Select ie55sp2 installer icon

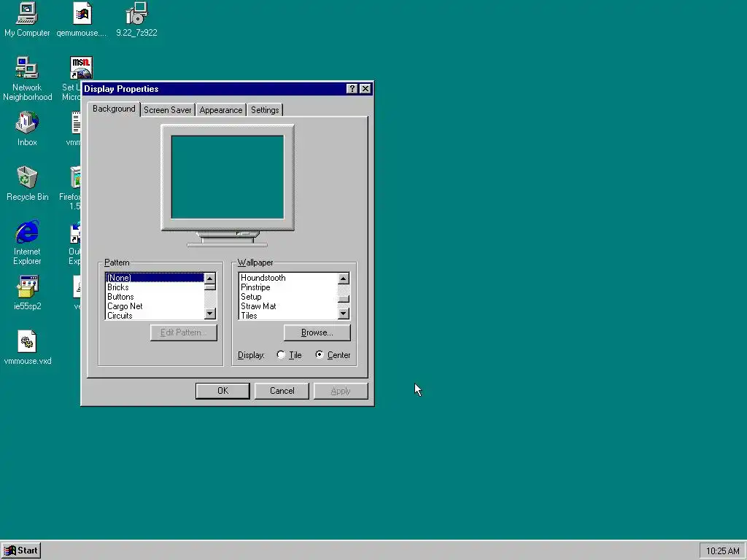click(x=27, y=293)
